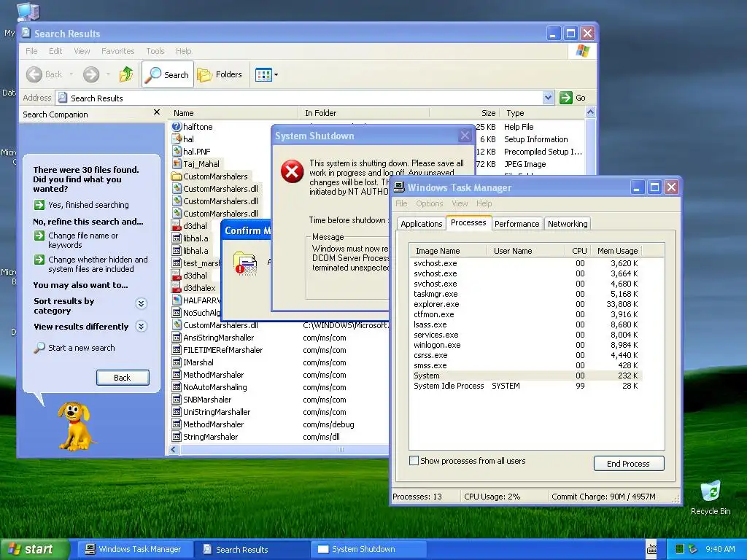Sort results by Type column header
This screenshot has height=560, width=747.
click(x=542, y=113)
